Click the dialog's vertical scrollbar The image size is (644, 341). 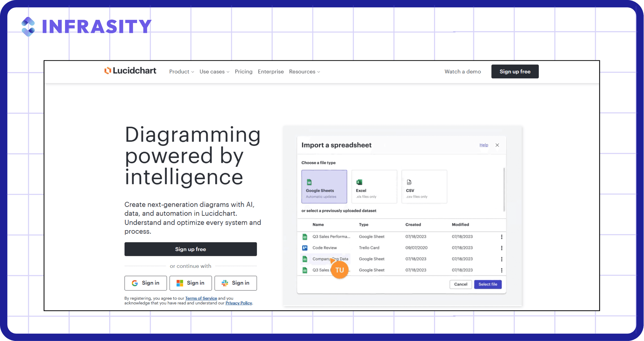[x=504, y=190]
